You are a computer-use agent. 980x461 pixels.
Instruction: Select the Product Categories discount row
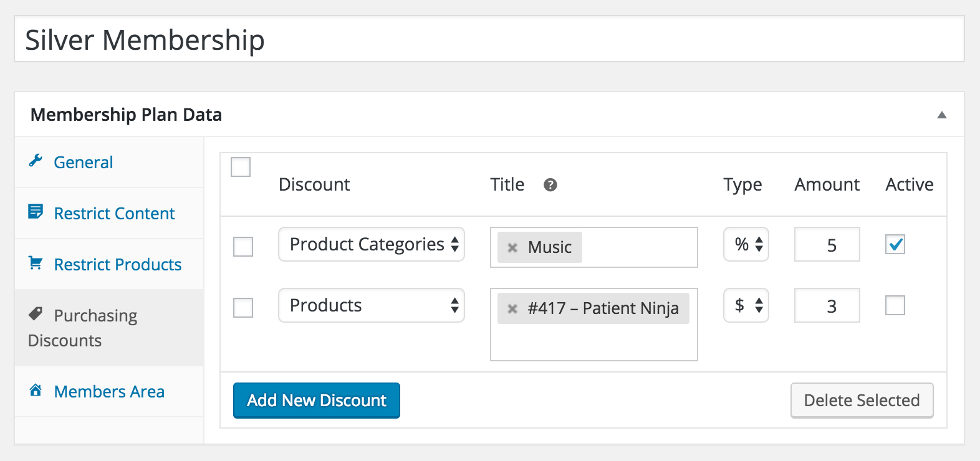243,247
